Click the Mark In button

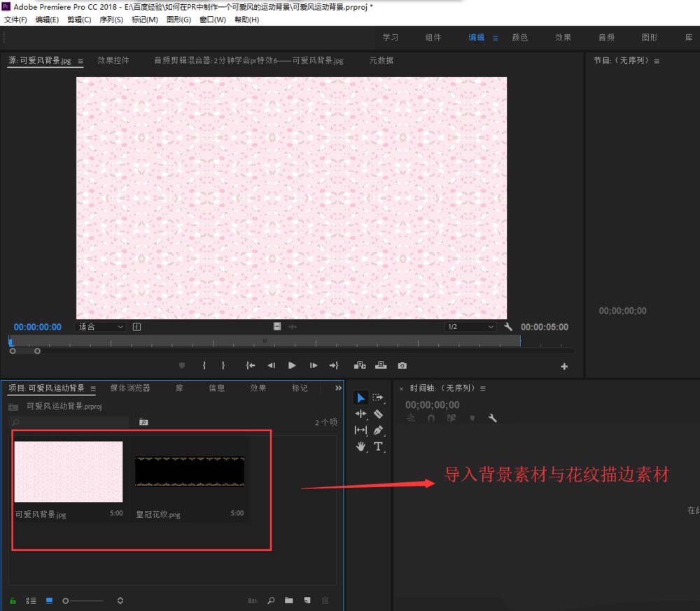point(204,365)
